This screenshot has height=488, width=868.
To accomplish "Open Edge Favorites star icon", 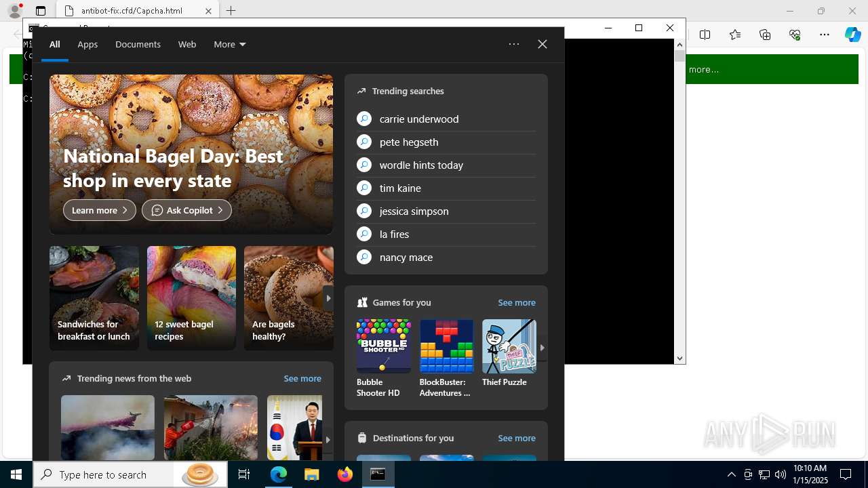I will pos(735,35).
